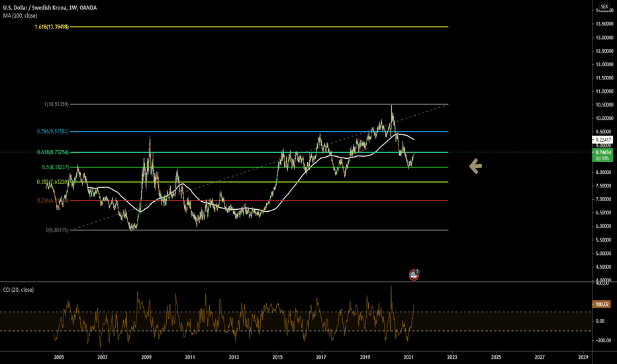The image size is (617, 364).
Task: Select the green 0.5(8.18237) Fibonacci label
Action: pyautogui.click(x=56, y=167)
